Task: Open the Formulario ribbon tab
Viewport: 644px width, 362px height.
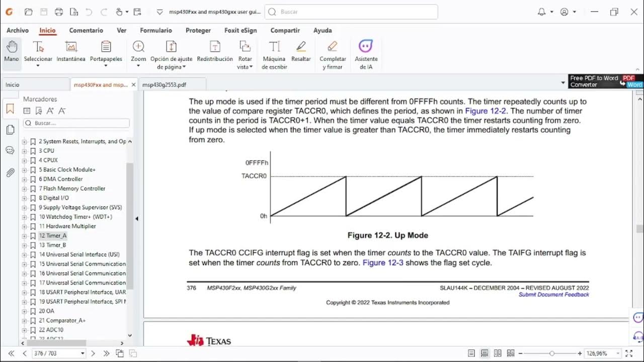Action: coord(156,31)
